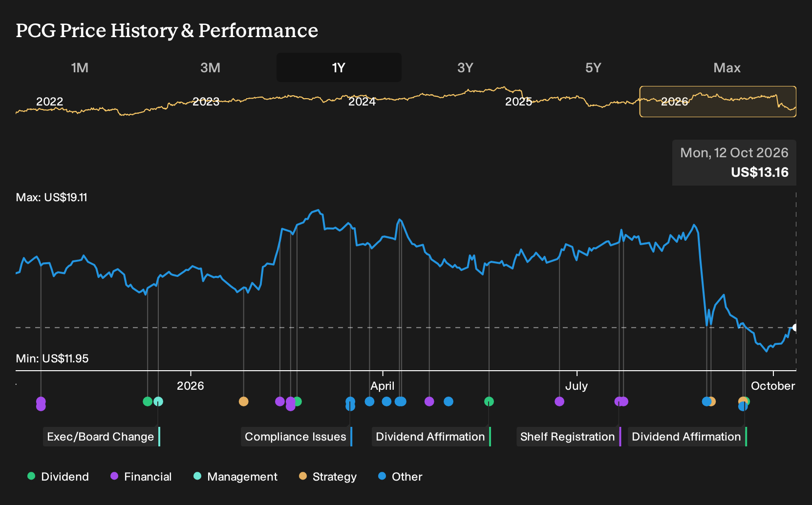
Task: Click the Max: US$19.11 label
Action: [52, 198]
